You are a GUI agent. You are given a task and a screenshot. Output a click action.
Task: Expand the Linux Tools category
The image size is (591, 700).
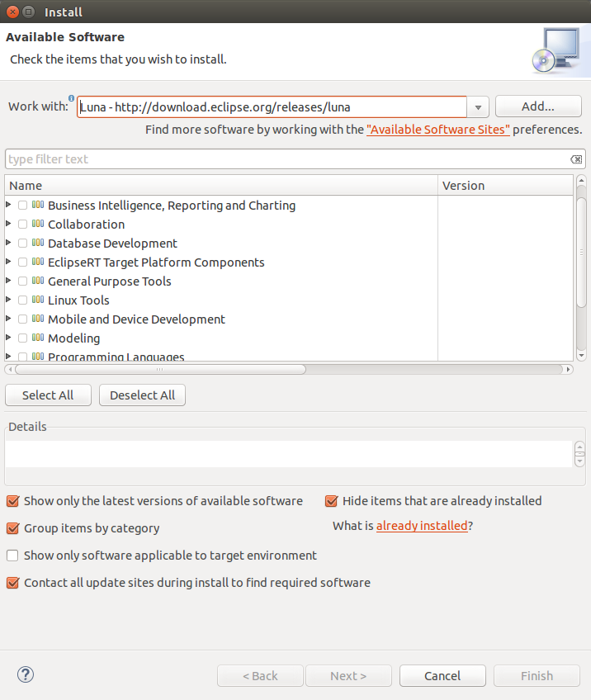pyautogui.click(x=8, y=299)
